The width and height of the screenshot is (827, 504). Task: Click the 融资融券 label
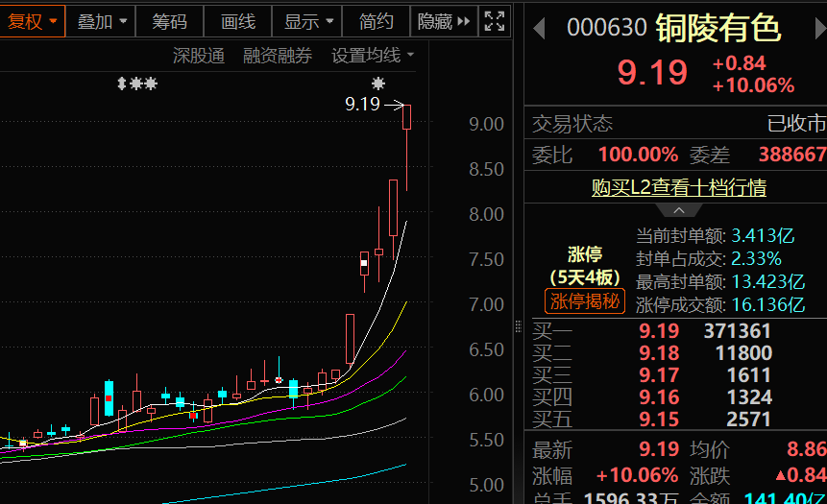[x=278, y=56]
